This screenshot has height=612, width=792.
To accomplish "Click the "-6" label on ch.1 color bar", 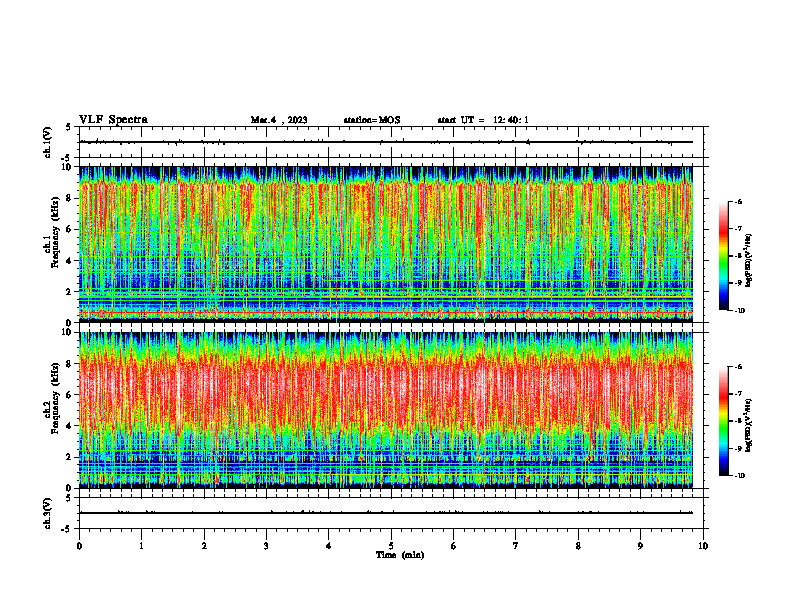I will (x=738, y=201).
